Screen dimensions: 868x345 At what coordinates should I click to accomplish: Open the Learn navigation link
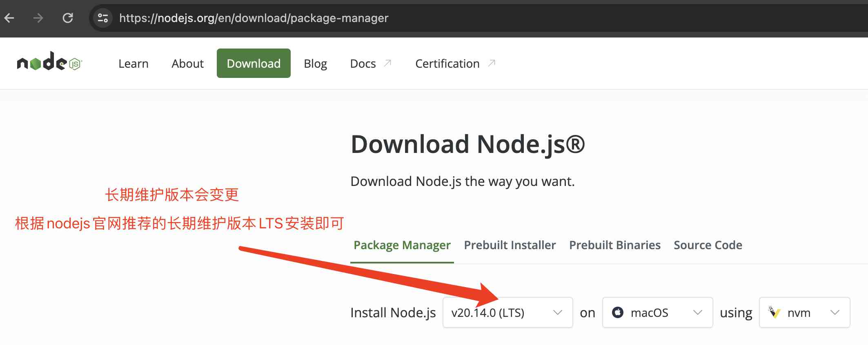tap(134, 64)
